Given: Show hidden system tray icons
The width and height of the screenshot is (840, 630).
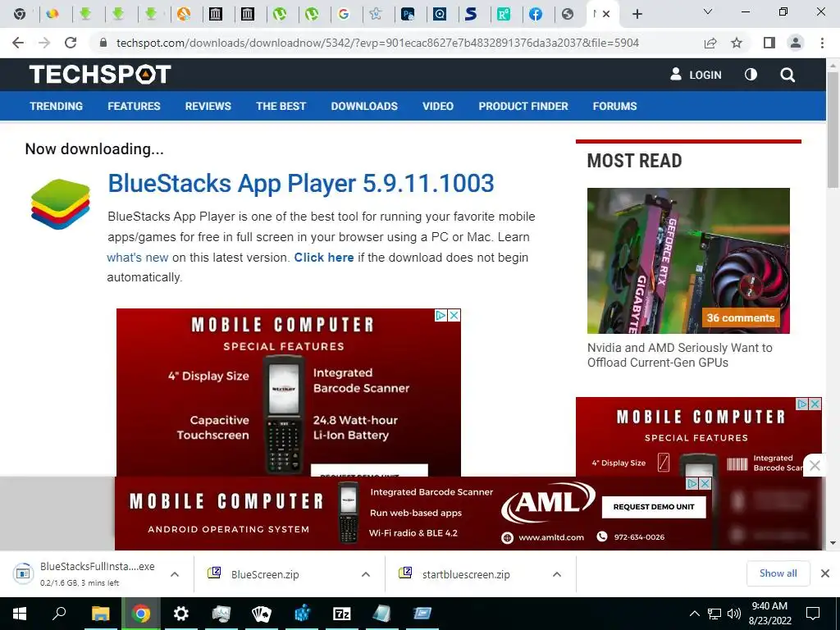Looking at the screenshot, I should pyautogui.click(x=694, y=614).
